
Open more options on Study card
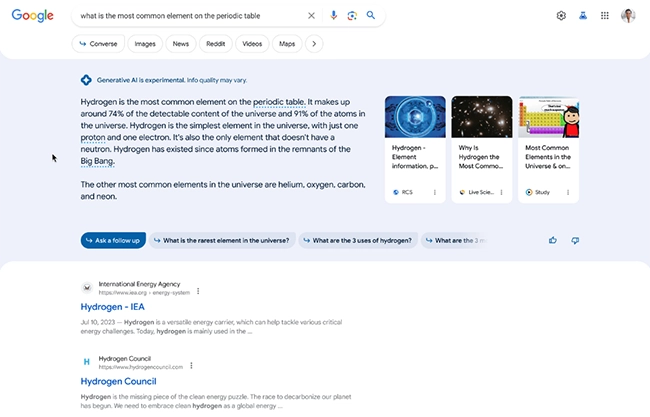tap(568, 192)
